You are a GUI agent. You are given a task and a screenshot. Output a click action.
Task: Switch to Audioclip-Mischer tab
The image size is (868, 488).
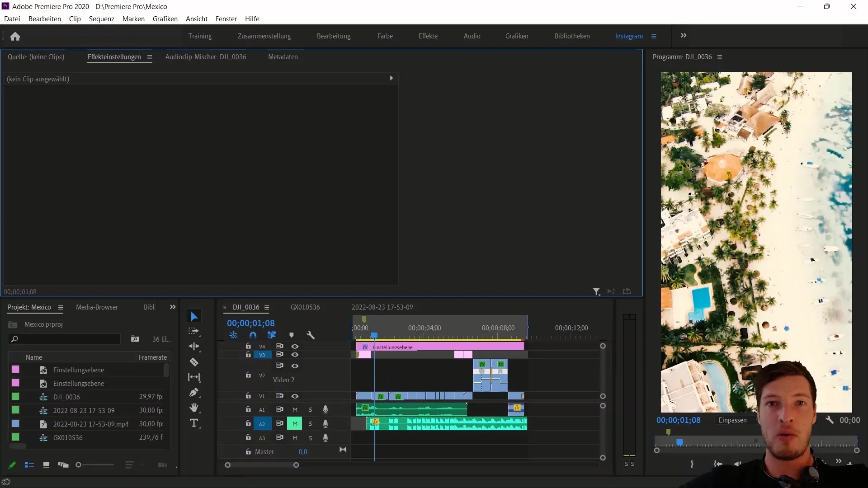pos(206,57)
